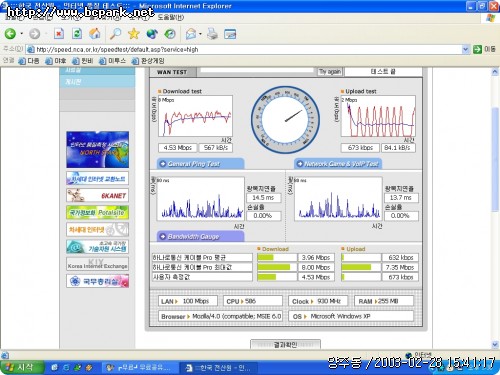Viewport: 500px width, 375px height.
Task: Expand the Mail button dropdown arrow
Action: (200, 34)
